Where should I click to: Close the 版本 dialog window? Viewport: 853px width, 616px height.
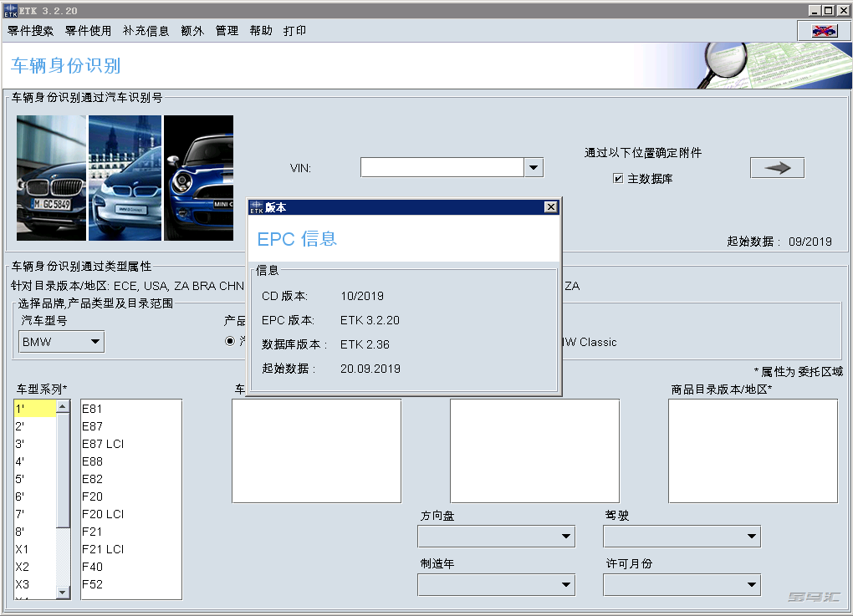pos(550,207)
